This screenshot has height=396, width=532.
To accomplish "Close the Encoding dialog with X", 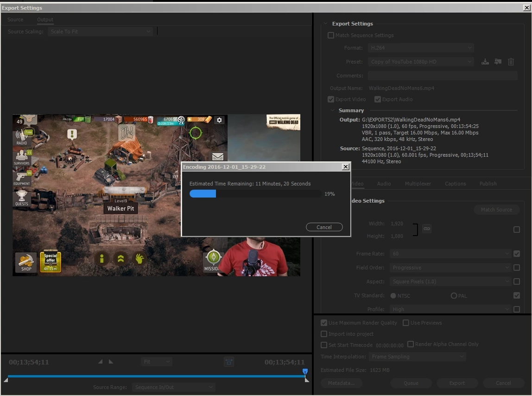I will point(345,167).
